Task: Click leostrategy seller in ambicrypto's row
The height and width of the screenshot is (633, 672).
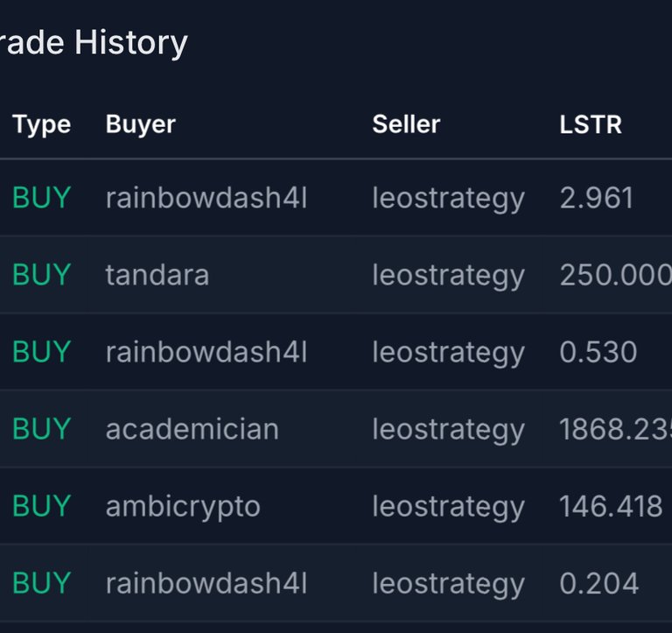Action: (x=448, y=507)
